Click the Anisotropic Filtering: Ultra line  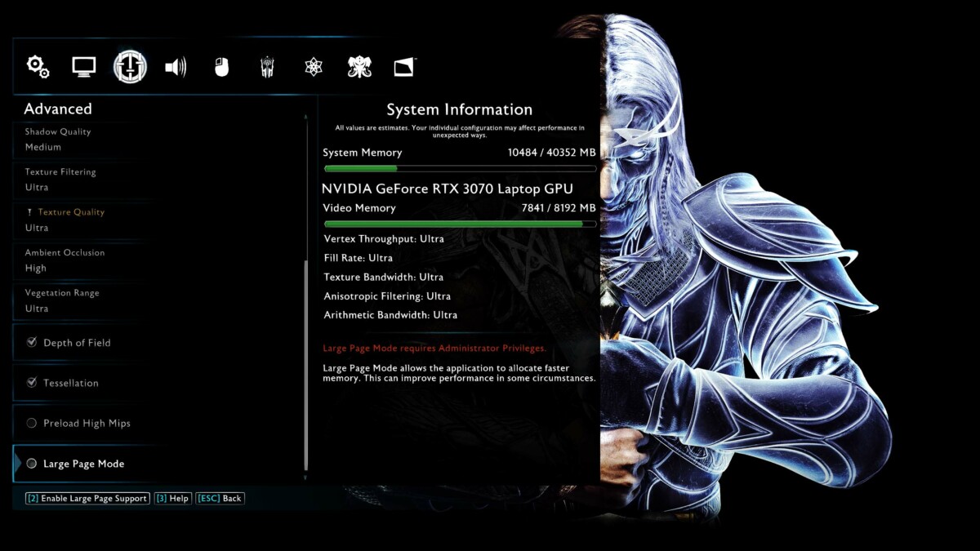coord(387,296)
